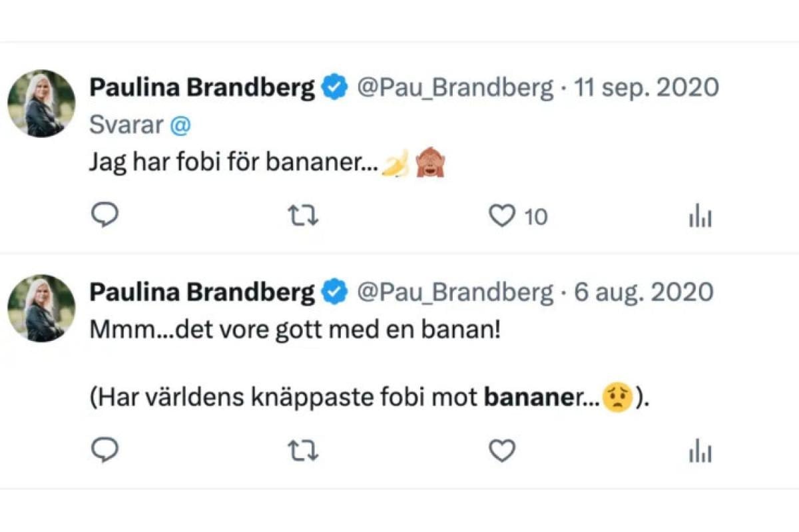
Task: Open profile picture on the first tweet
Action: pyautogui.click(x=41, y=104)
